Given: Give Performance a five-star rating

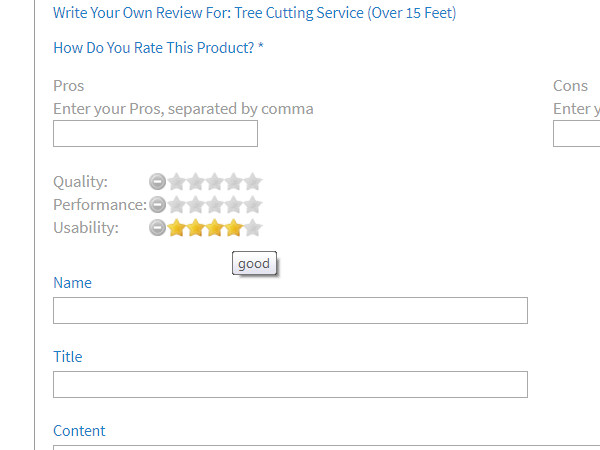Looking at the screenshot, I should point(253,205).
